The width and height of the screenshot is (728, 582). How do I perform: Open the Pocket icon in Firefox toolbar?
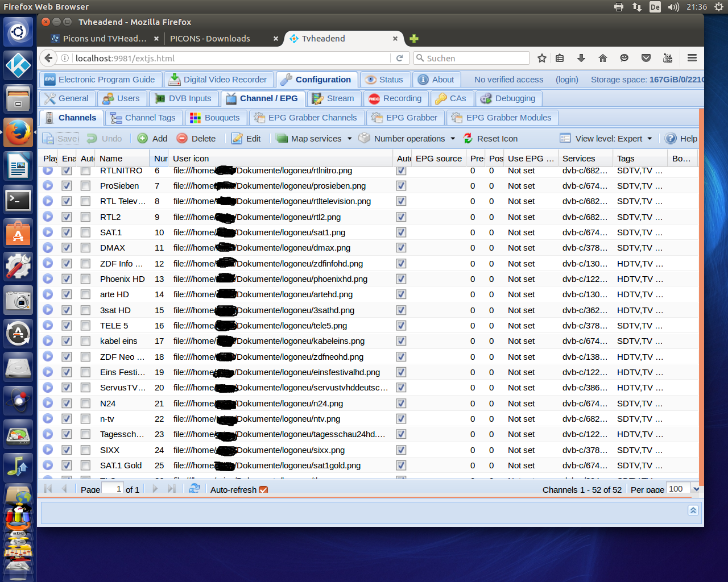pos(646,58)
